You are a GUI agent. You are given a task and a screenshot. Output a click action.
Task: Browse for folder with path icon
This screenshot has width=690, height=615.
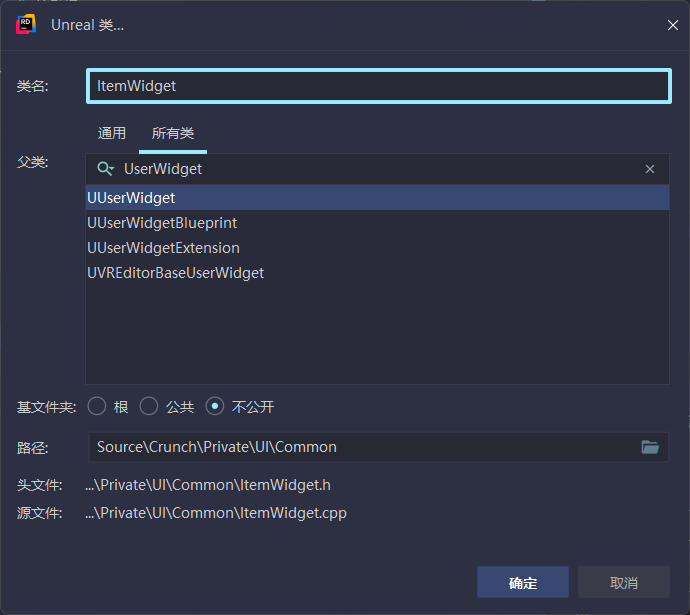click(x=650, y=447)
